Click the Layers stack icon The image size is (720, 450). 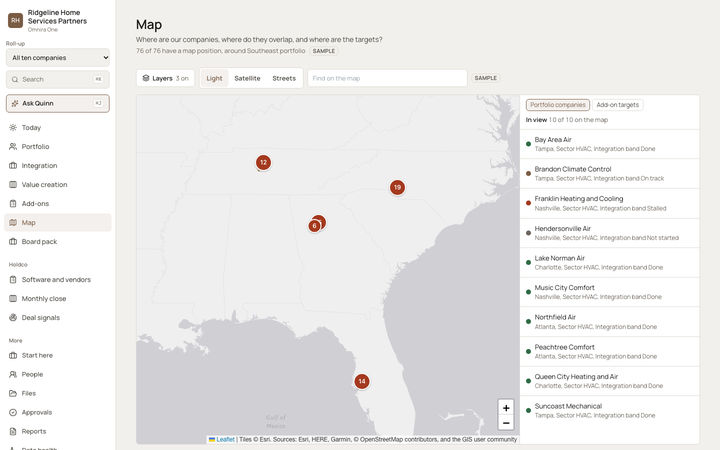[146, 78]
